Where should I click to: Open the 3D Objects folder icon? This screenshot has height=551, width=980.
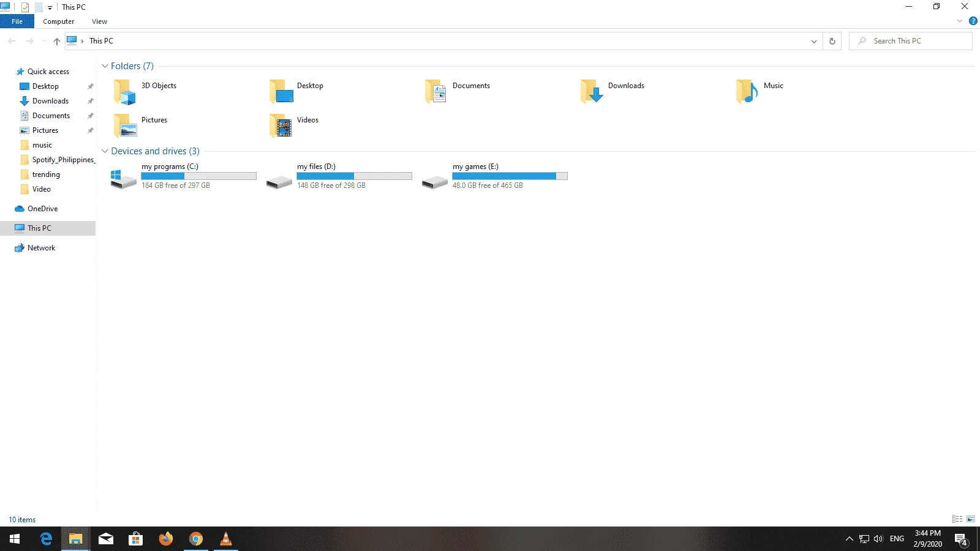(124, 92)
